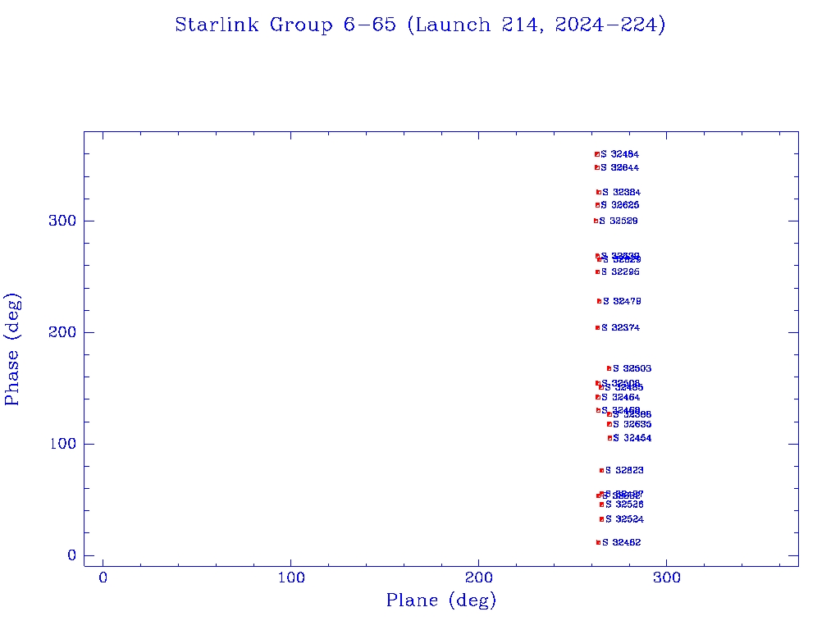
Task: Click the 'S 32464' satellite label
Action: 620,398
